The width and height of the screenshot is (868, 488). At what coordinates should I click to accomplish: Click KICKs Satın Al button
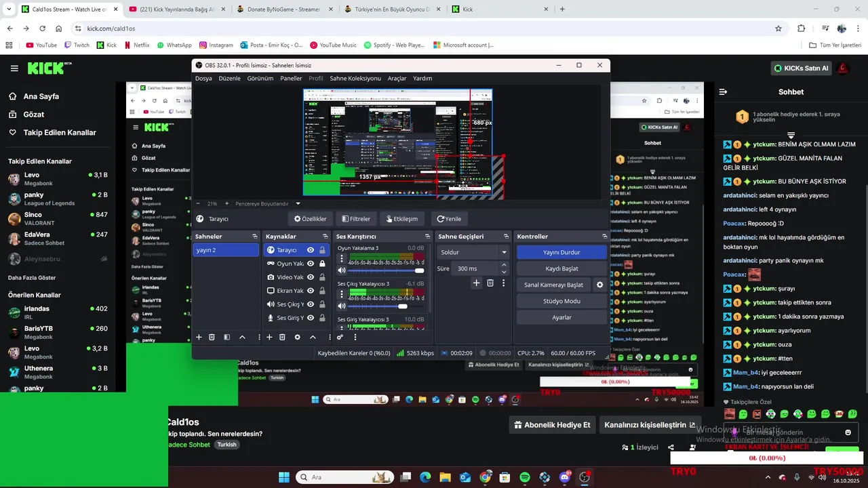(x=801, y=68)
